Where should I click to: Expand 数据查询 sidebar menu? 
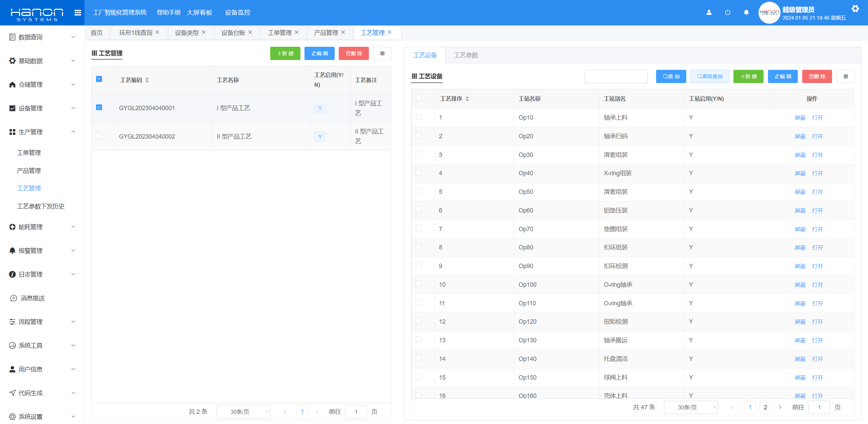click(42, 37)
